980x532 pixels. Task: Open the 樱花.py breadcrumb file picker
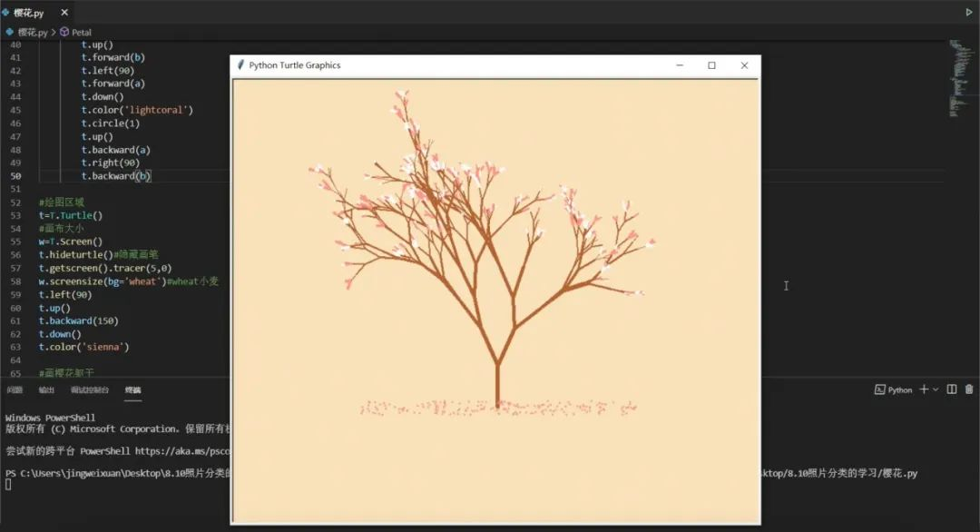coord(33,32)
